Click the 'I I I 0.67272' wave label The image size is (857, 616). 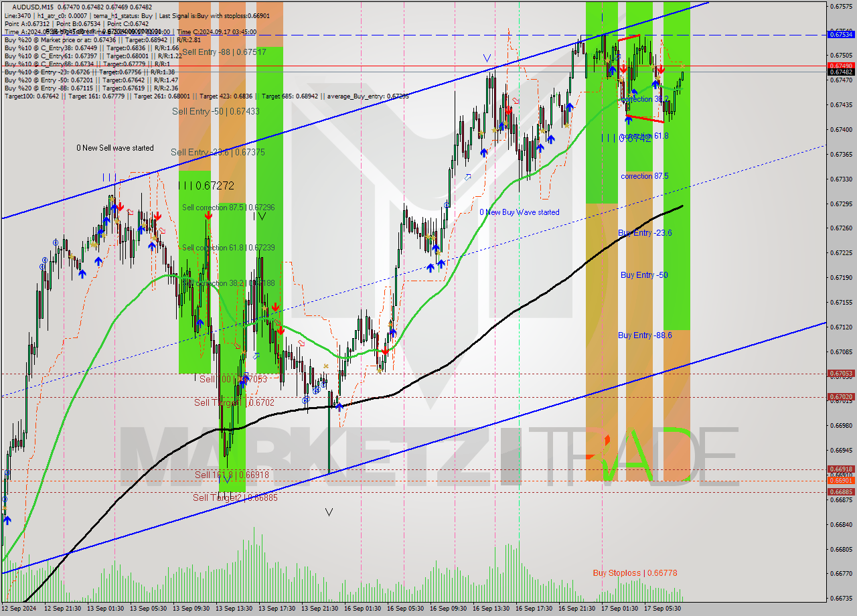click(206, 185)
